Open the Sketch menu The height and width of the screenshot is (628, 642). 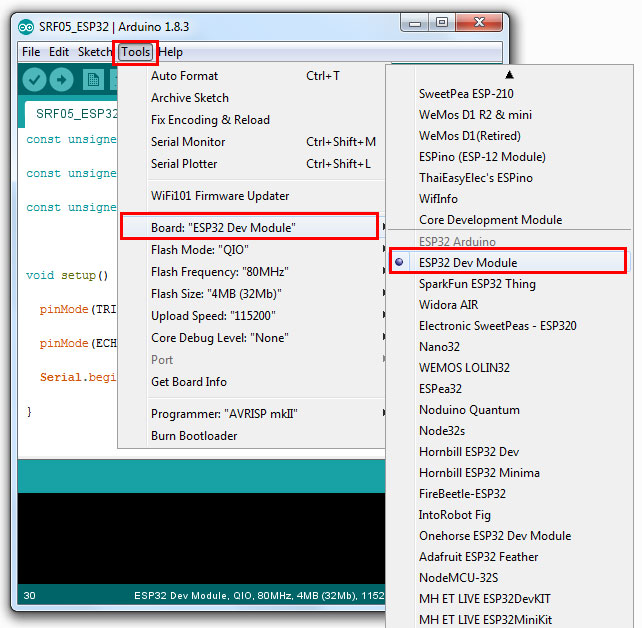click(95, 52)
